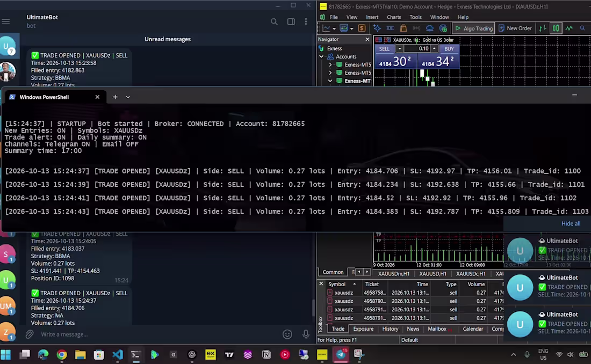The width and height of the screenshot is (591, 364).
Task: Switch to line chart icon
Action: tap(569, 28)
